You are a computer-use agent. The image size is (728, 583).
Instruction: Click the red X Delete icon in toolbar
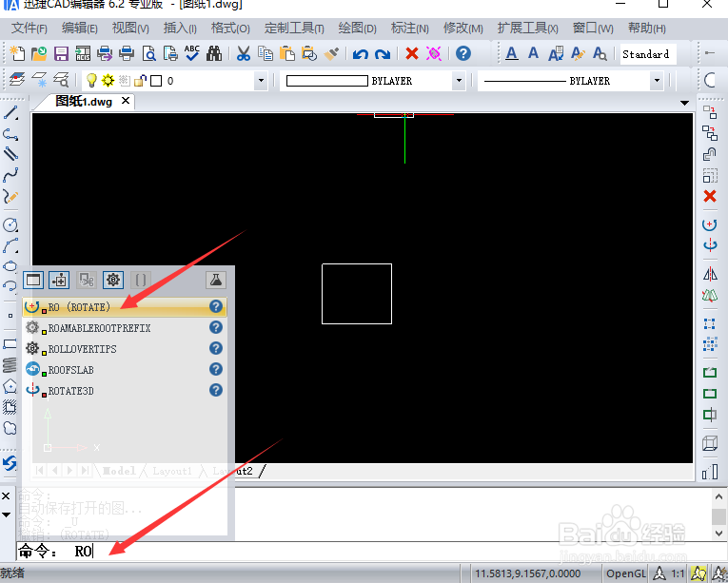tap(412, 54)
